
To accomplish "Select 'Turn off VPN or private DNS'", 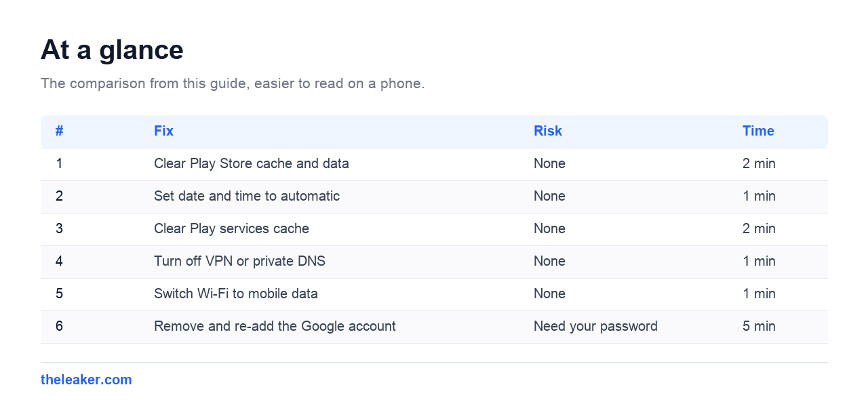I will point(239,261).
